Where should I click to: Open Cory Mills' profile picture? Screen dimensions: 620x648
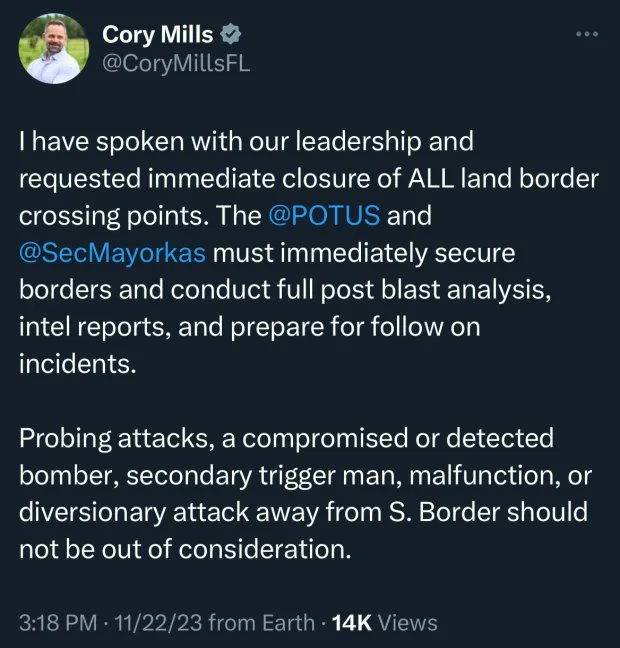[54, 48]
